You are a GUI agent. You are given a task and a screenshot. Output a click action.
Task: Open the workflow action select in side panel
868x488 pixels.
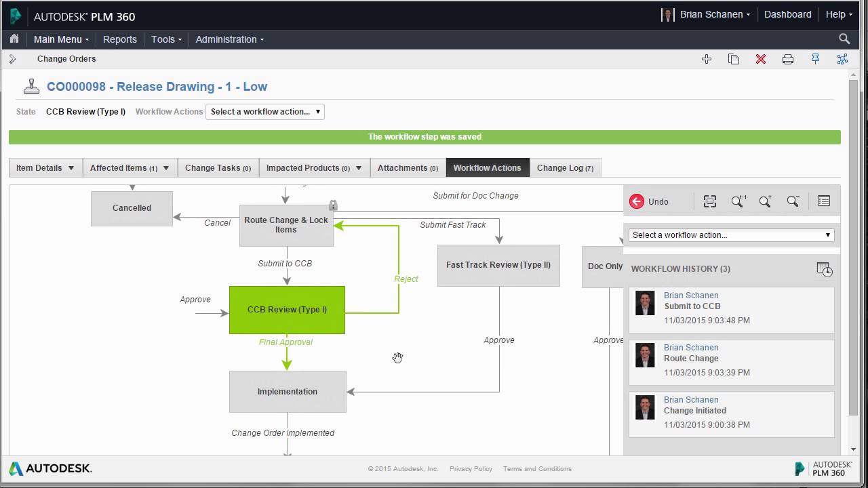point(732,235)
